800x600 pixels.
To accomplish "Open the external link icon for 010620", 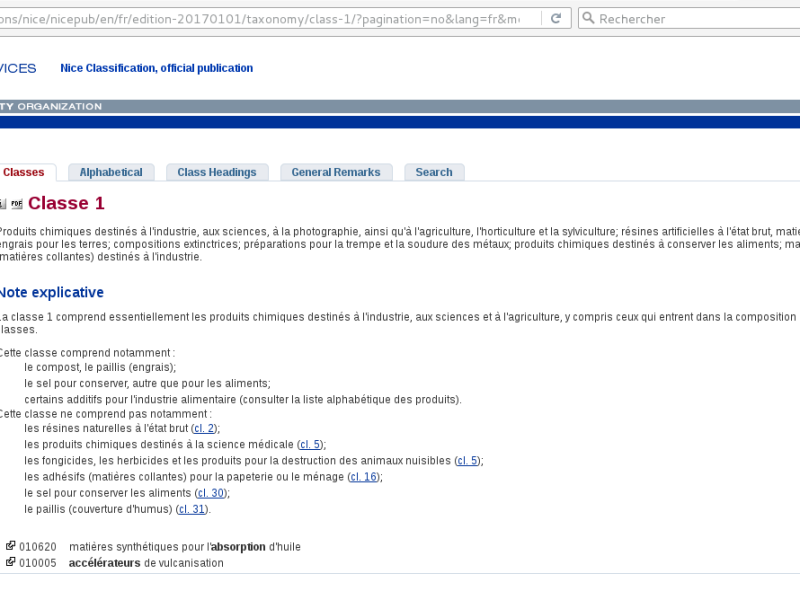I will (x=10, y=546).
